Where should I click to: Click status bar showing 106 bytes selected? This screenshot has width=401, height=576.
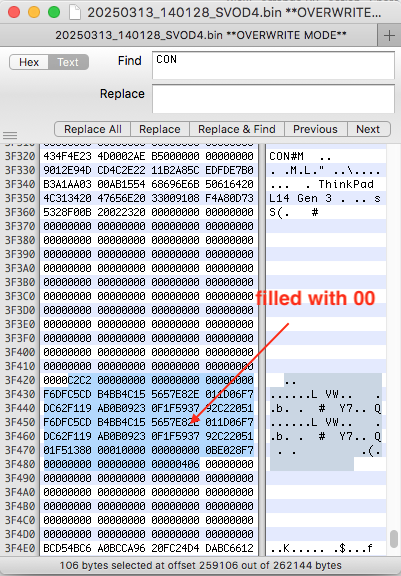pyautogui.click(x=200, y=565)
